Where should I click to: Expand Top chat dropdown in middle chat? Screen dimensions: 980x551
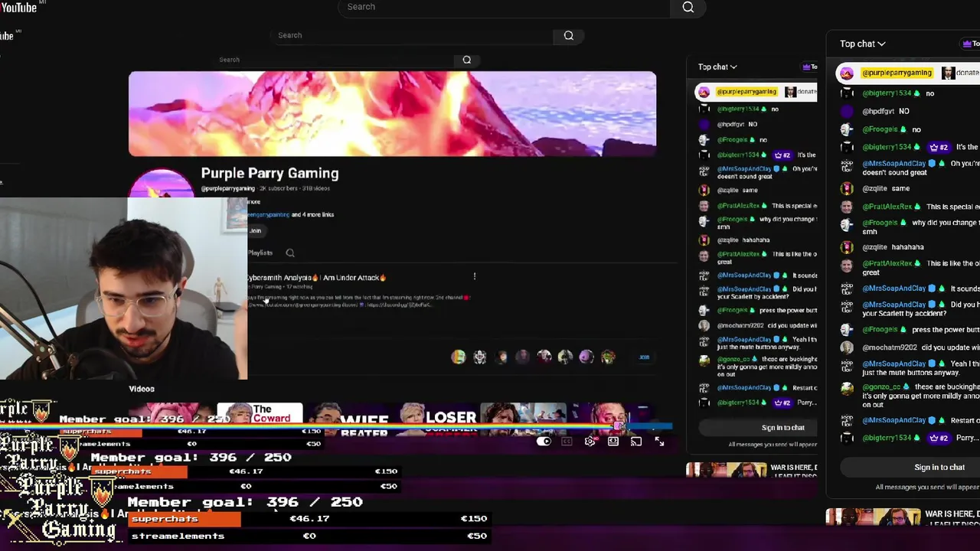(x=717, y=67)
